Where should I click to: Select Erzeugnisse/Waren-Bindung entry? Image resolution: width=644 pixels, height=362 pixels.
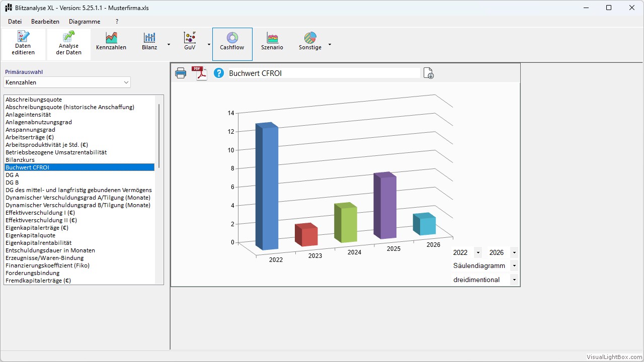[x=79, y=258]
